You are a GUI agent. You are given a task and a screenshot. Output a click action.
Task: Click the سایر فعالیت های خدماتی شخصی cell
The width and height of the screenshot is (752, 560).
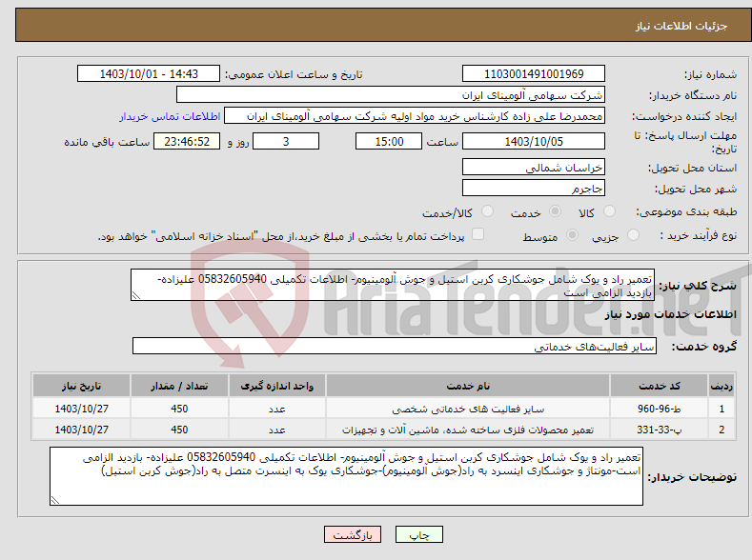[468, 409]
